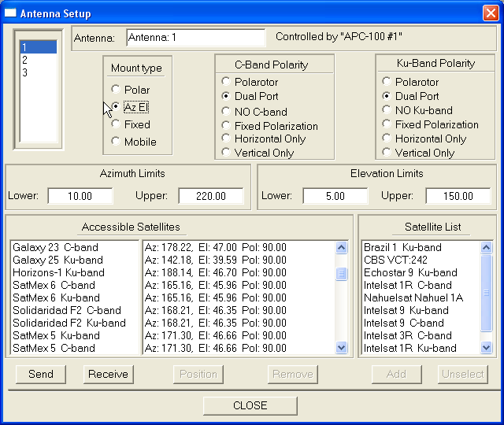
Task: Select Echostar 9 Ku-band in Satellite List
Action: [x=409, y=272]
